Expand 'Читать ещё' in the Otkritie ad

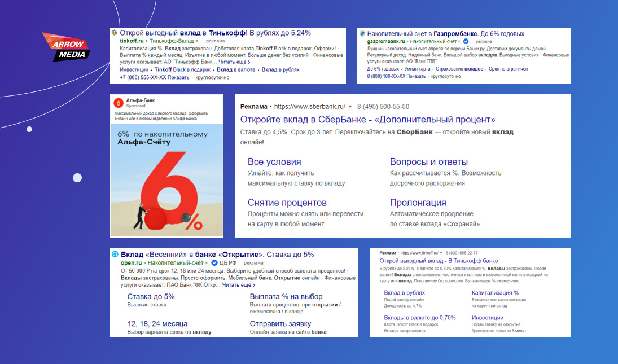(x=238, y=285)
